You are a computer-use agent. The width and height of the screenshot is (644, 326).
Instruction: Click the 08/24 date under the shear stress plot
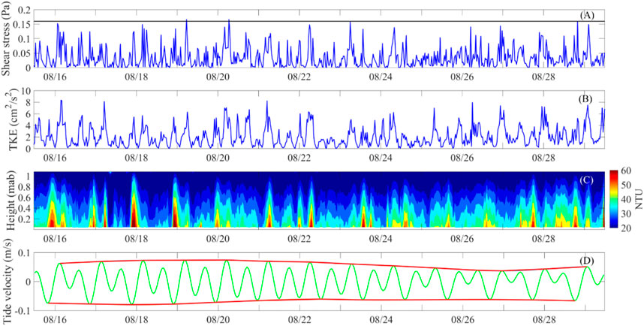(381, 76)
